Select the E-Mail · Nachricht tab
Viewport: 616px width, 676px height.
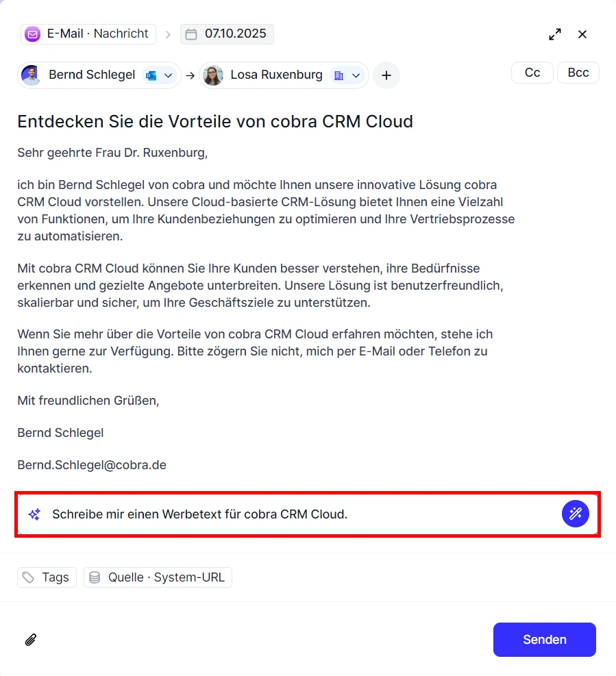[x=88, y=34]
